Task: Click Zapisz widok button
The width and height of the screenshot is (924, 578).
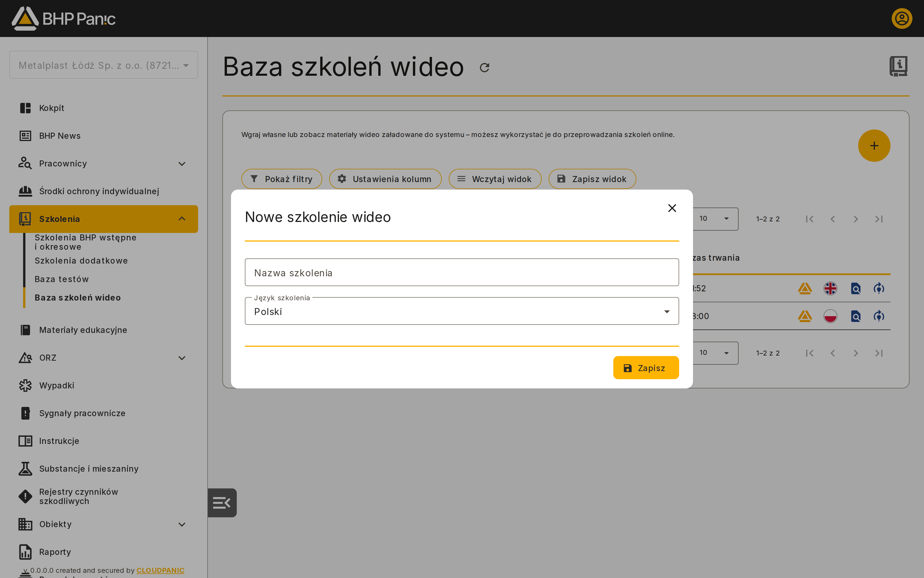Action: pyautogui.click(x=592, y=179)
